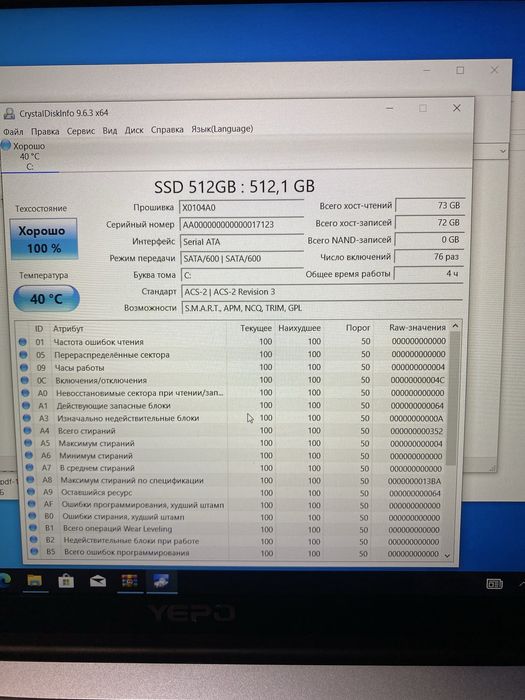Click status icon of row 09 Часы работы
The height and width of the screenshot is (700, 525).
(24, 367)
